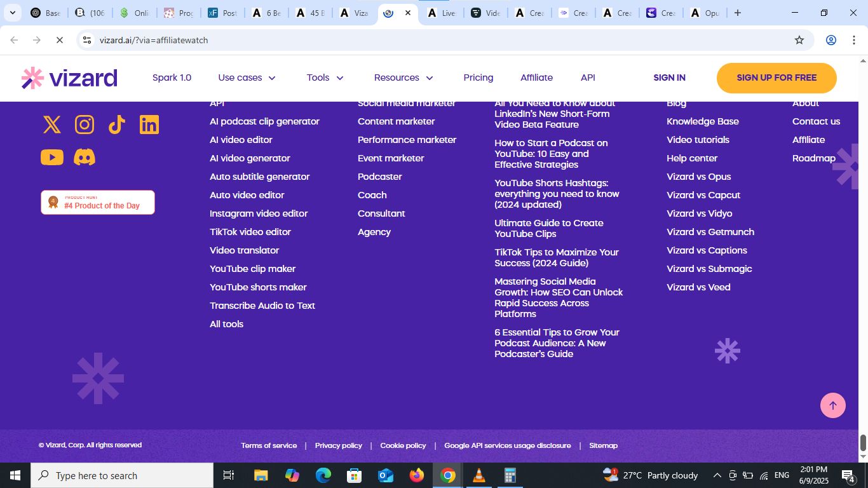This screenshot has width=868, height=488.
Task: Launch Firefox from the taskbar
Action: coord(417,475)
